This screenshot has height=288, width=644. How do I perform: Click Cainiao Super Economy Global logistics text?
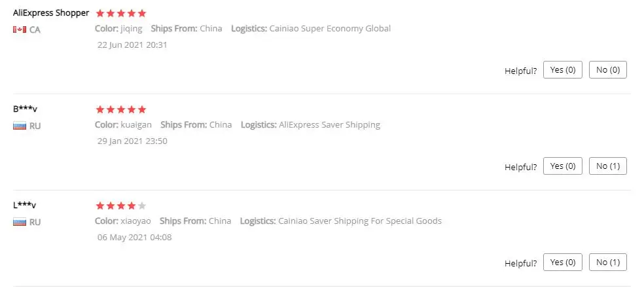point(330,29)
